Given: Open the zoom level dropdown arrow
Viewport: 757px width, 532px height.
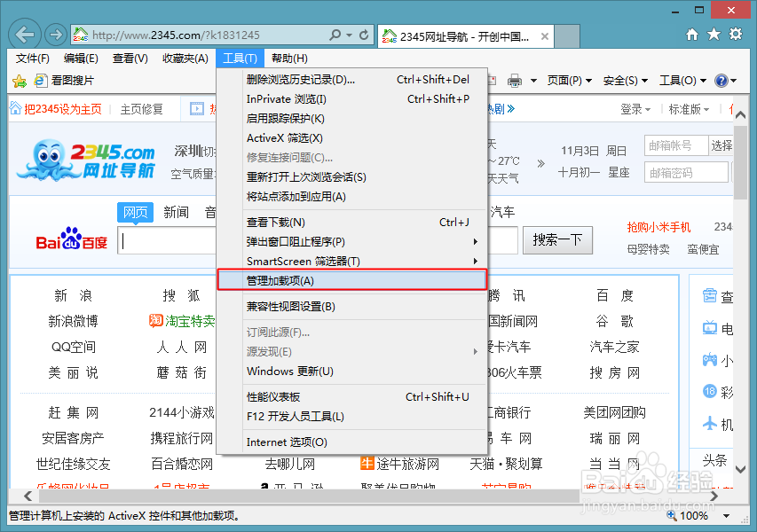Looking at the screenshot, I should pos(726,516).
